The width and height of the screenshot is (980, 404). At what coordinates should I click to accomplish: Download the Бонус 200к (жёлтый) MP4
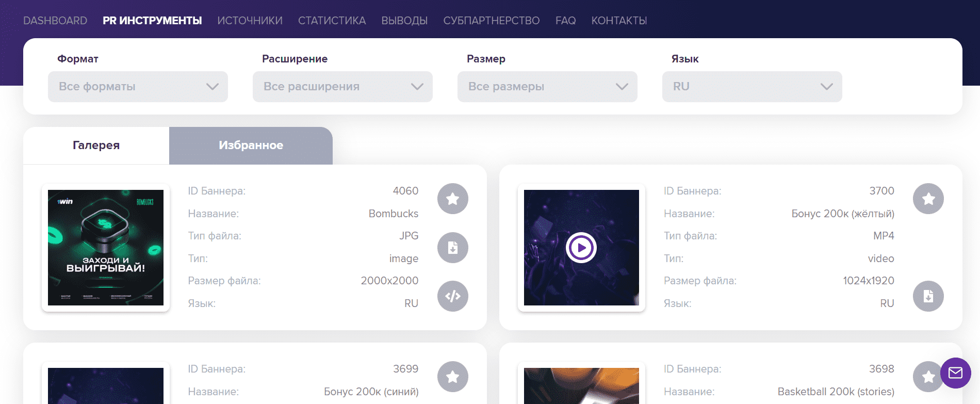[x=928, y=296]
